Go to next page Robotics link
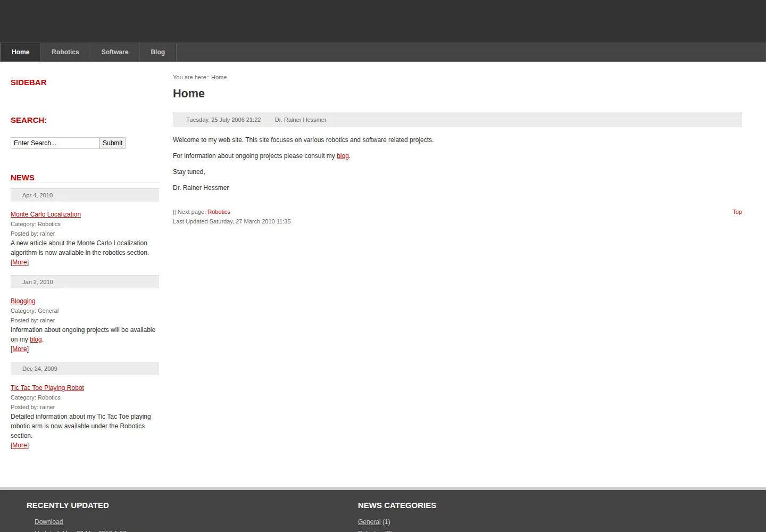This screenshot has width=766, height=532. (x=219, y=212)
